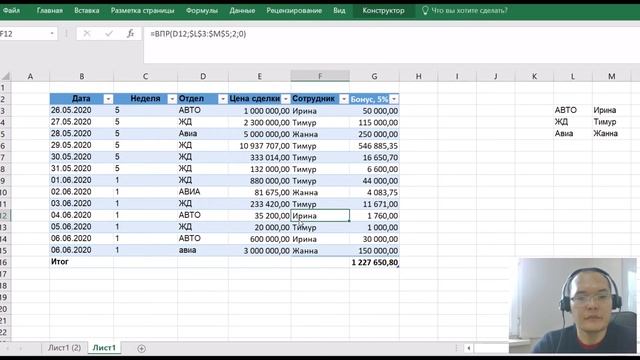Click horizontal scrollbar left arrow

coord(469,348)
